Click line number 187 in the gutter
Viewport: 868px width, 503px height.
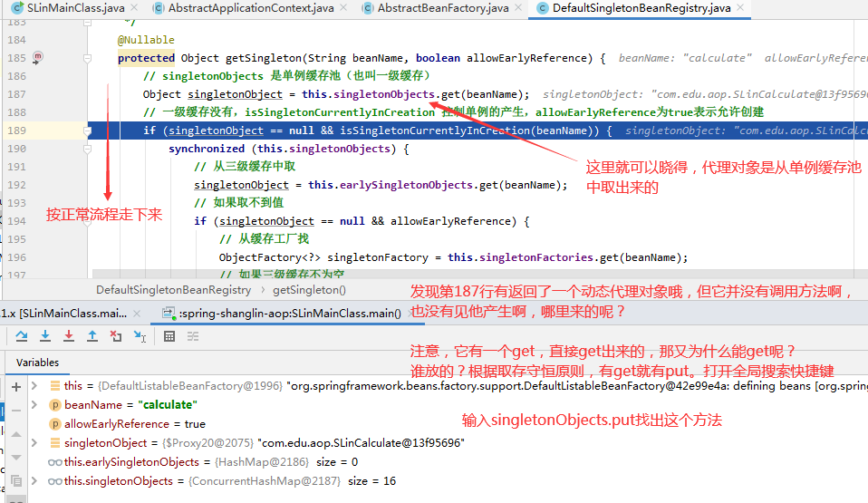click(x=16, y=94)
